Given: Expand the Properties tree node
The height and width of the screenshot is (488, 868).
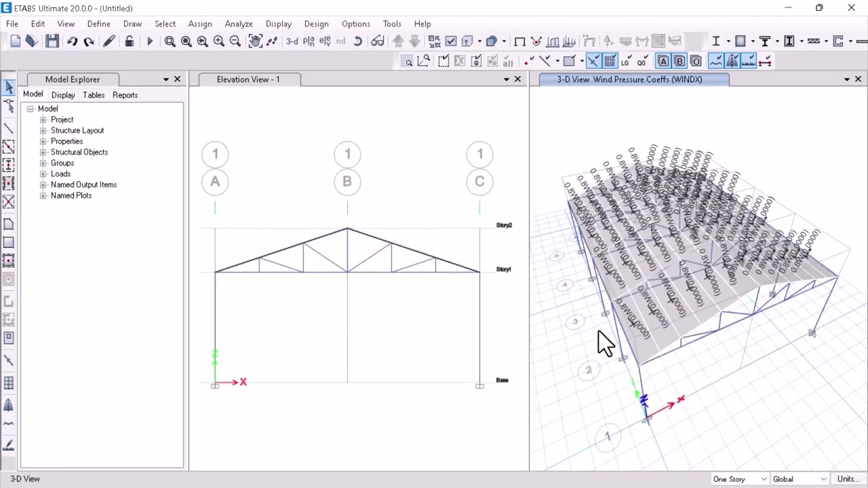Looking at the screenshot, I should click(43, 142).
